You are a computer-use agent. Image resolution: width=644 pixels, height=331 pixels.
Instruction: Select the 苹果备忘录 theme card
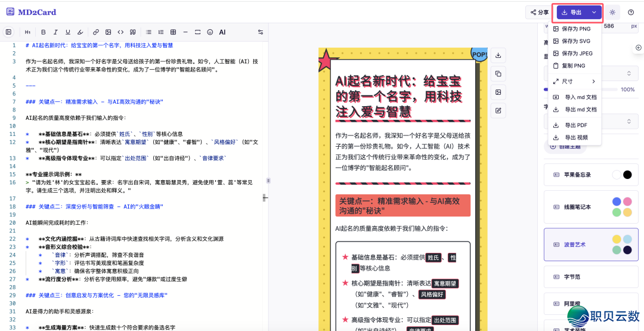pyautogui.click(x=591, y=175)
